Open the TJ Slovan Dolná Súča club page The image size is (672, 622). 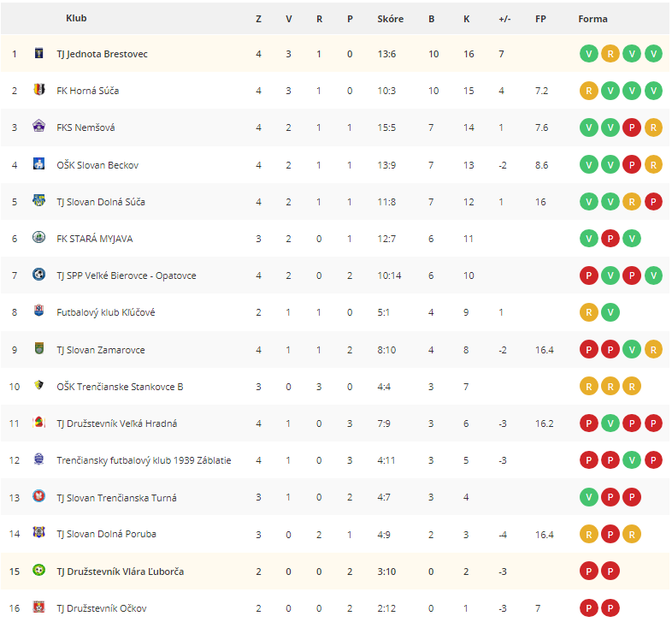(x=101, y=202)
